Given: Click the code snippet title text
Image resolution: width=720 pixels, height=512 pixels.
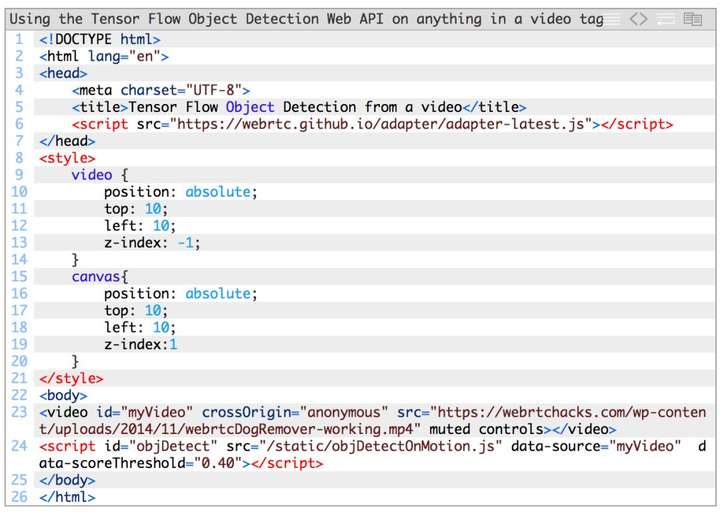Looking at the screenshot, I should tap(306, 19).
